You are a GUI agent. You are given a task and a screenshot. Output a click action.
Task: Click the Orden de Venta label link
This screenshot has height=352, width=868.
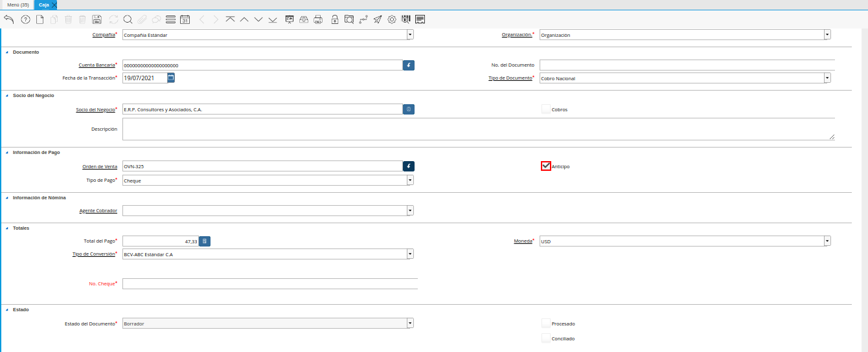[x=100, y=166]
